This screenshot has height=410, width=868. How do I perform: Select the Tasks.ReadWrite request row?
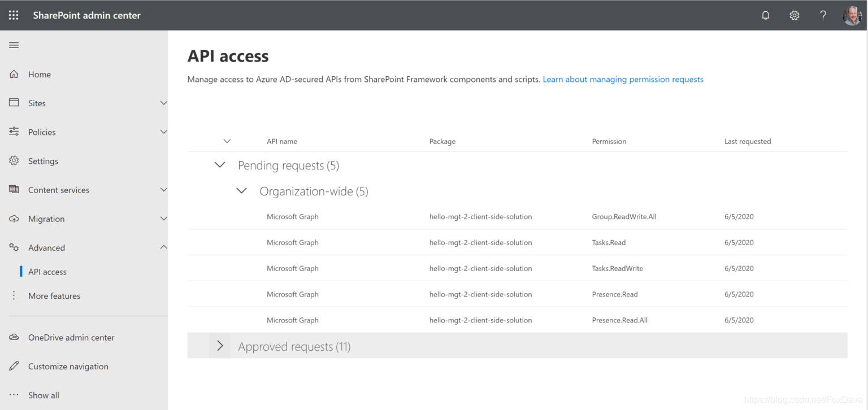pos(517,268)
